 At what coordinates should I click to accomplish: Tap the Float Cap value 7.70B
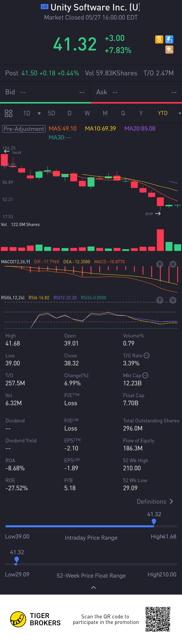(x=131, y=403)
